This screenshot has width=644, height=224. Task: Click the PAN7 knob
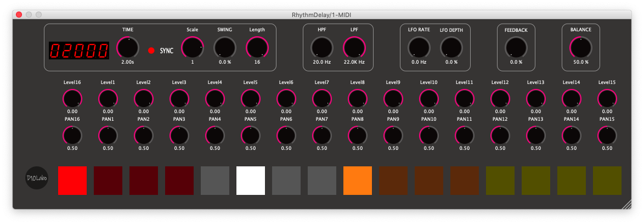tap(322, 136)
